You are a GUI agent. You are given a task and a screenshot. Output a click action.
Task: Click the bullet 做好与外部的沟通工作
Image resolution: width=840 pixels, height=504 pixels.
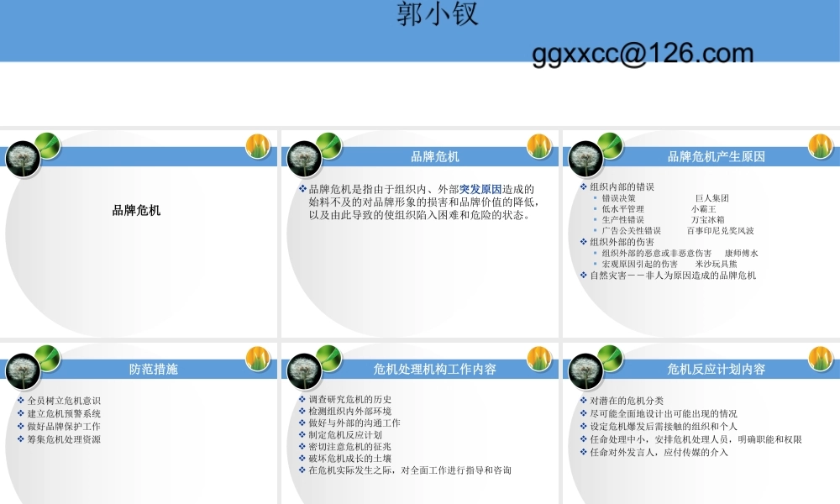pos(354,423)
